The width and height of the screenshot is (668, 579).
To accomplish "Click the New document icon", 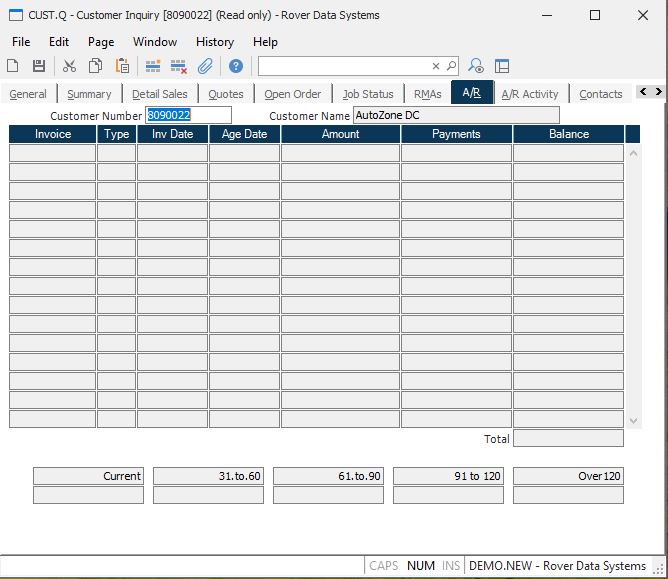I will click(x=13, y=66).
